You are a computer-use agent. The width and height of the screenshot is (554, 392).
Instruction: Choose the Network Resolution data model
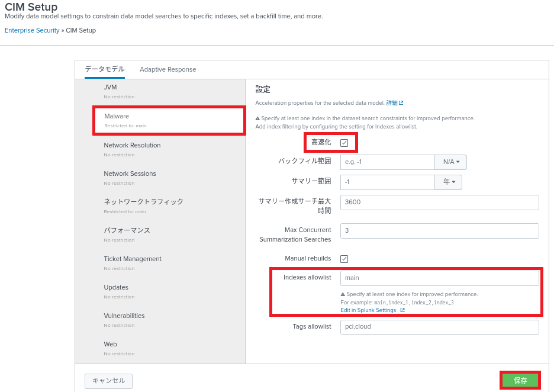point(132,145)
